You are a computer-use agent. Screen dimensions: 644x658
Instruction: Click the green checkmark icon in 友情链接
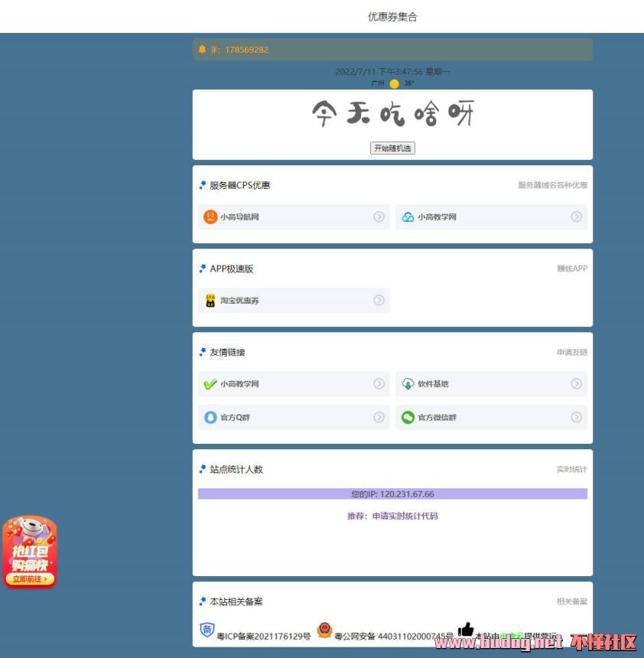tap(210, 384)
